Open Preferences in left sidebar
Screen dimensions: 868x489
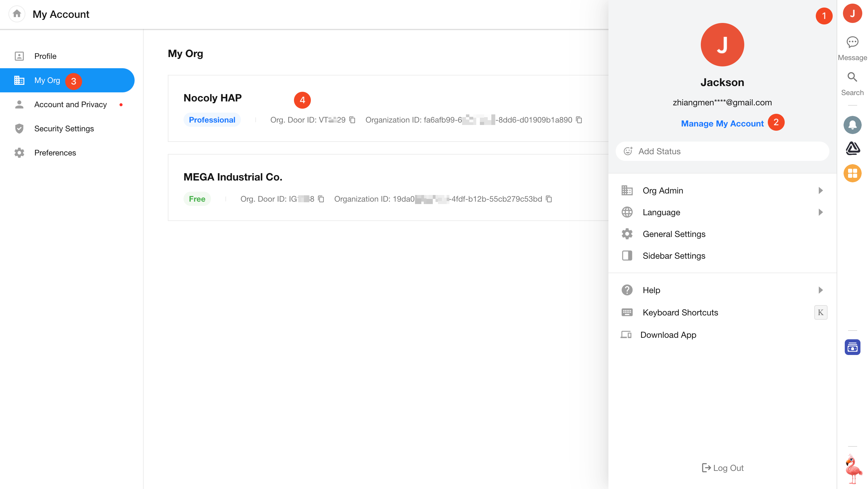click(x=55, y=153)
